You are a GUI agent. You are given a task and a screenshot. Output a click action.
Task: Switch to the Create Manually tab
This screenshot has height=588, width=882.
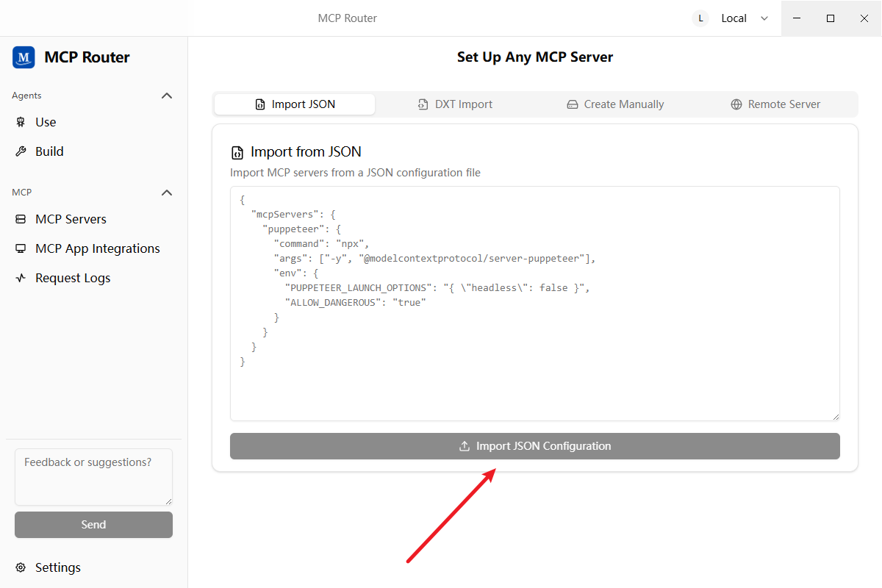(x=615, y=104)
